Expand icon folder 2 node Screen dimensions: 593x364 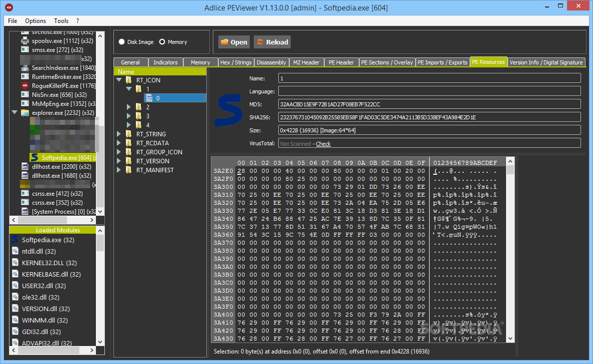(x=129, y=107)
